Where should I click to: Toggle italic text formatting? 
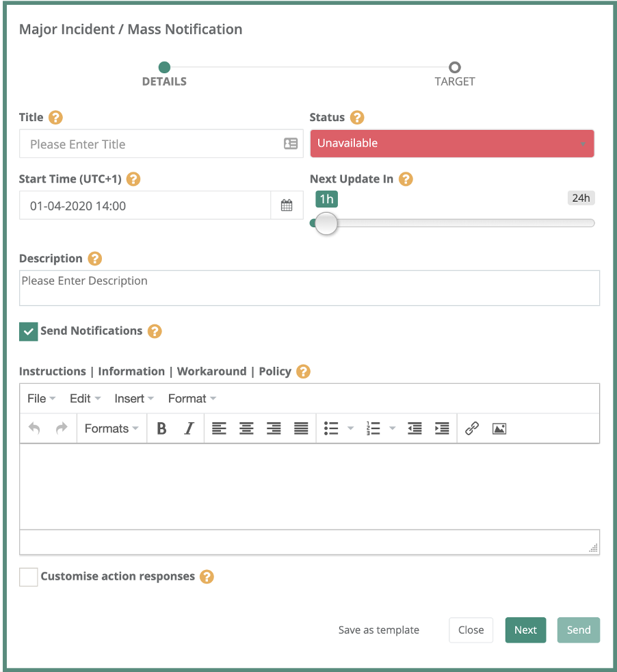coord(189,429)
